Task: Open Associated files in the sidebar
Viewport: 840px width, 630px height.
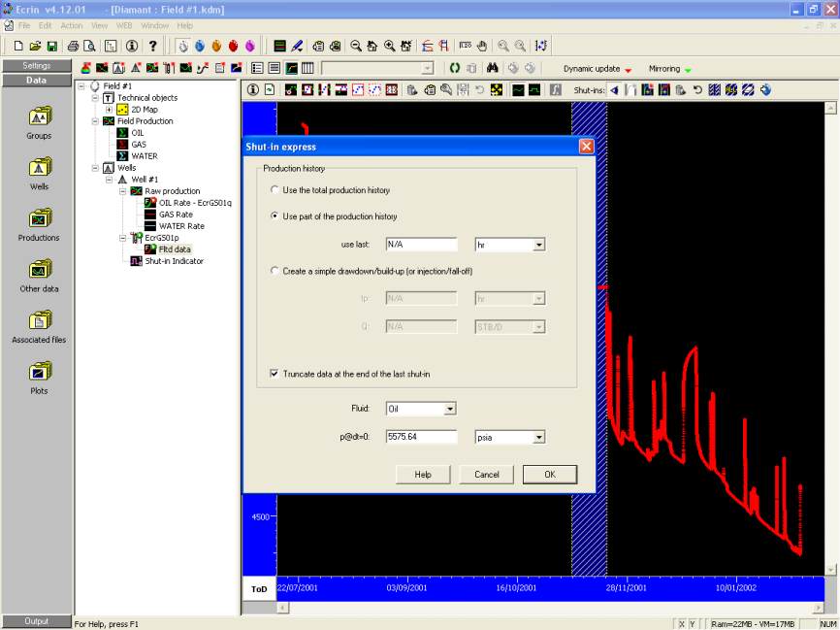Action: coord(39,321)
